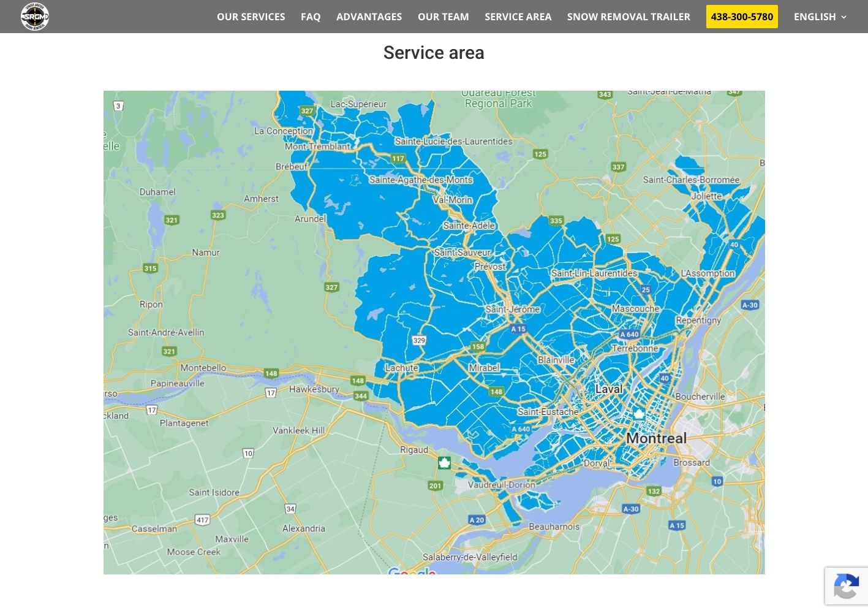This screenshot has width=868, height=613.
Task: Open the Our Services menu item
Action: click(x=251, y=17)
